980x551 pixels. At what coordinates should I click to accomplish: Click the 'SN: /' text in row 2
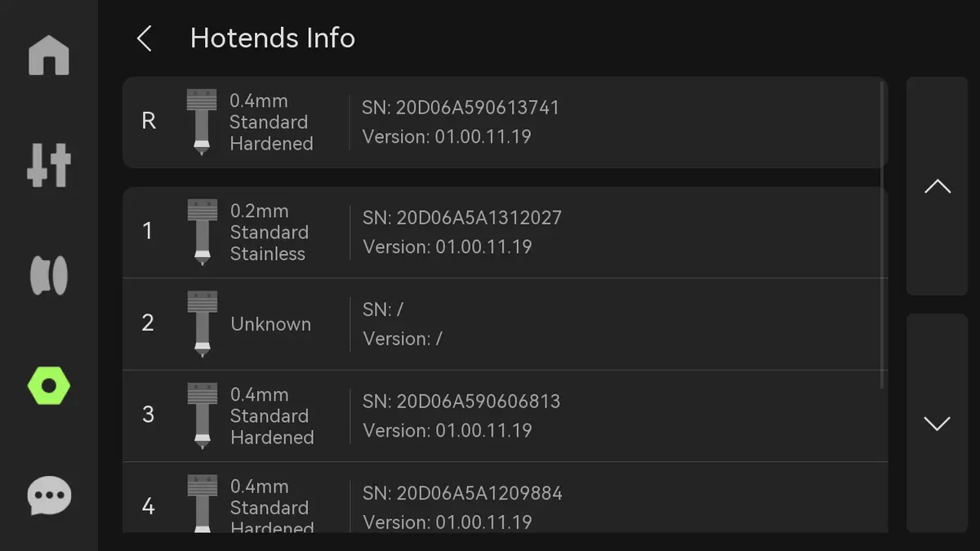[383, 309]
